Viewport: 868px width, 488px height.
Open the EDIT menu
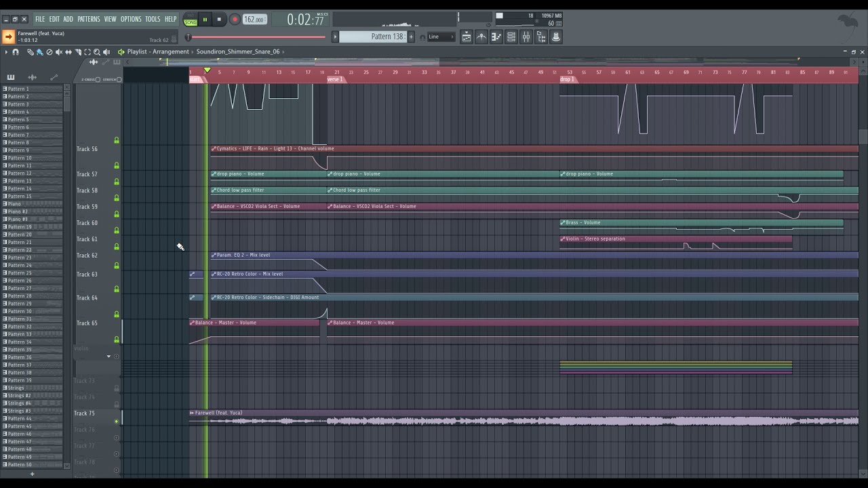54,19
